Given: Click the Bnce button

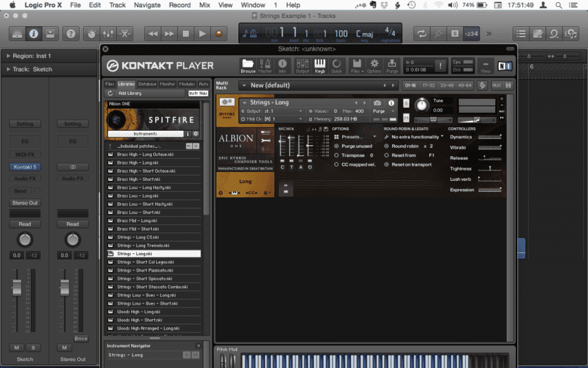Looking at the screenshot, I should tap(80, 338).
